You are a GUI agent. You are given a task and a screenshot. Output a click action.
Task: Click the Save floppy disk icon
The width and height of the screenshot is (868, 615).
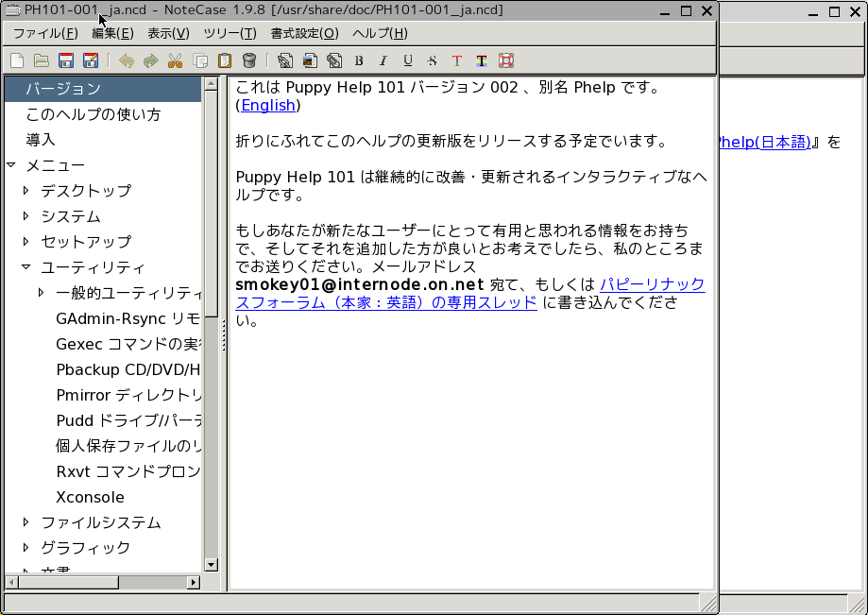tap(66, 60)
